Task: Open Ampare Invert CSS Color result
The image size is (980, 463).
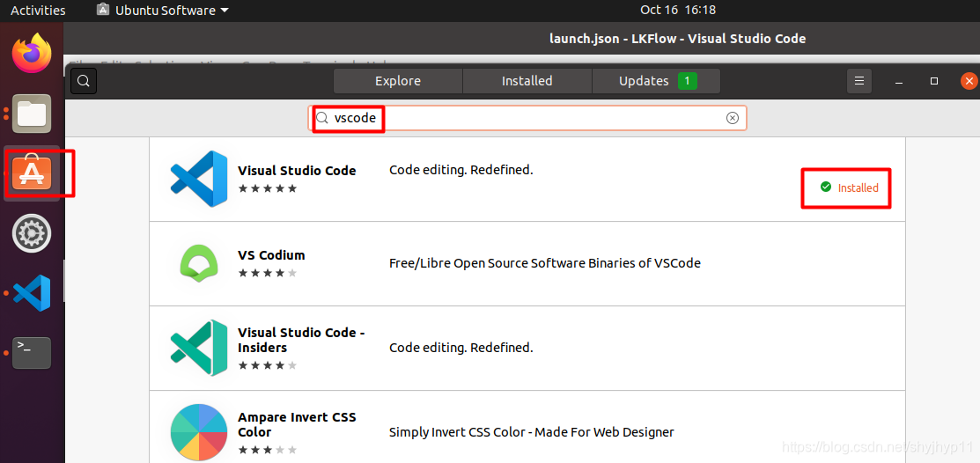Action: point(297,424)
